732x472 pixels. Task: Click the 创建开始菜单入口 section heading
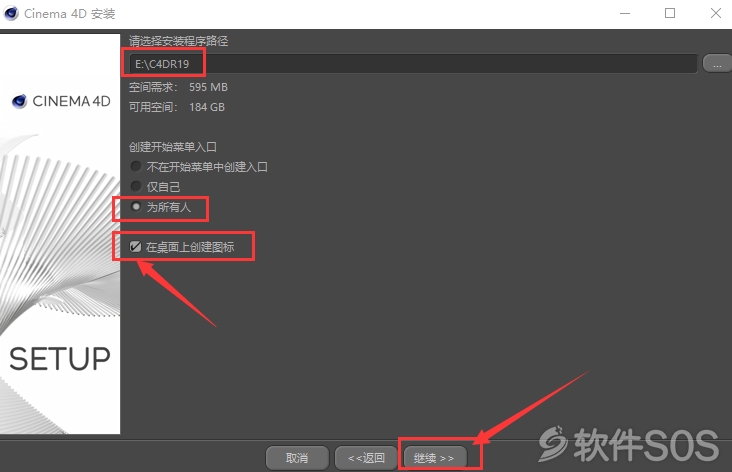[x=173, y=147]
